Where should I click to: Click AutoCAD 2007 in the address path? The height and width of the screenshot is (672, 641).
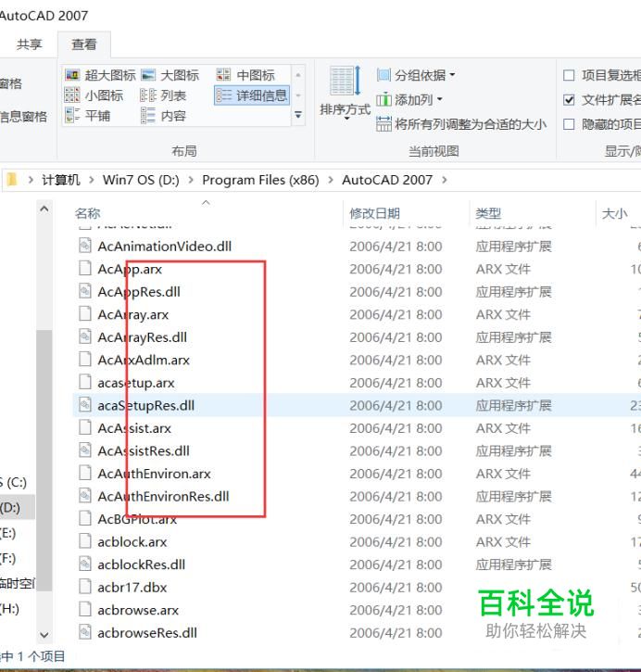387,180
